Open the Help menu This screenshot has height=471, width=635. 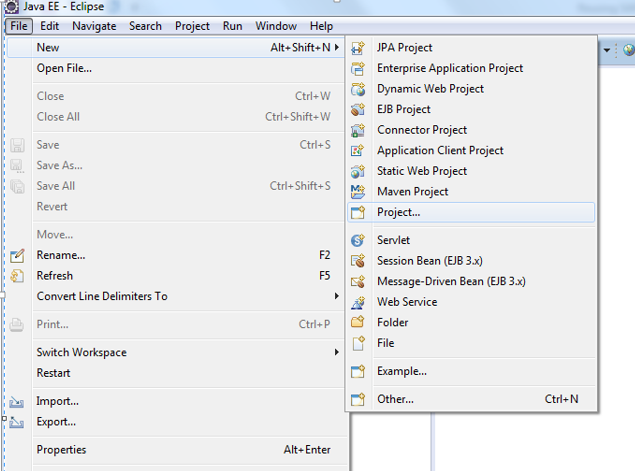click(x=322, y=26)
